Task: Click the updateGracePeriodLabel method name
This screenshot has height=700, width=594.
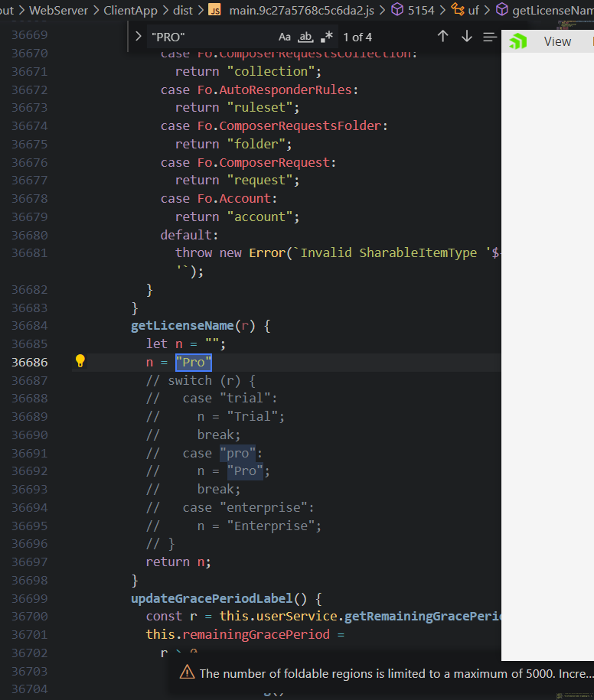Action: (212, 599)
